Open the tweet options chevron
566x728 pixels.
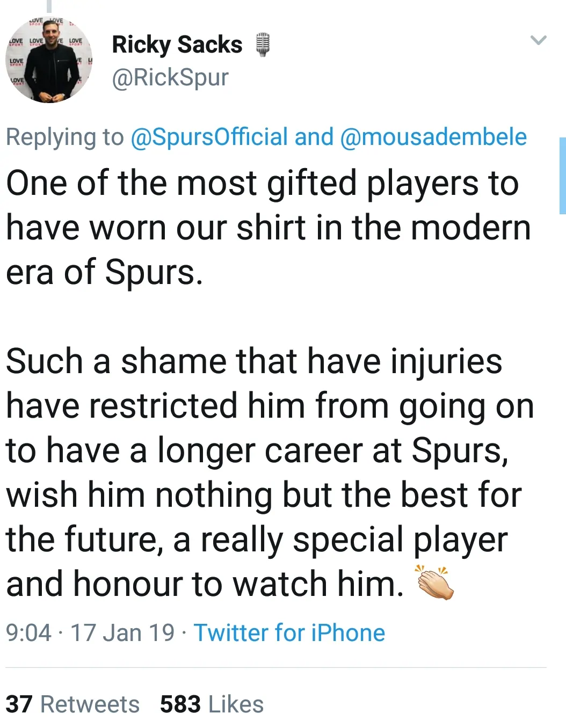coord(538,40)
